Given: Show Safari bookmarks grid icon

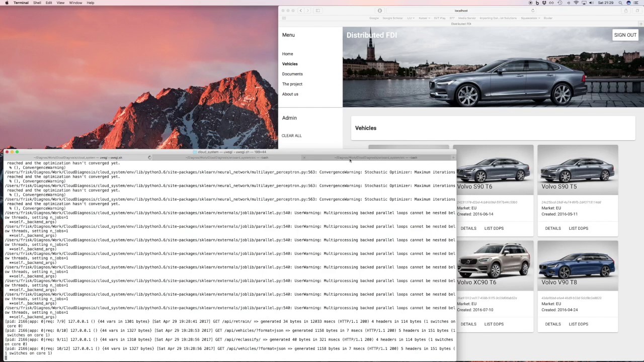Looking at the screenshot, I should click(284, 18).
